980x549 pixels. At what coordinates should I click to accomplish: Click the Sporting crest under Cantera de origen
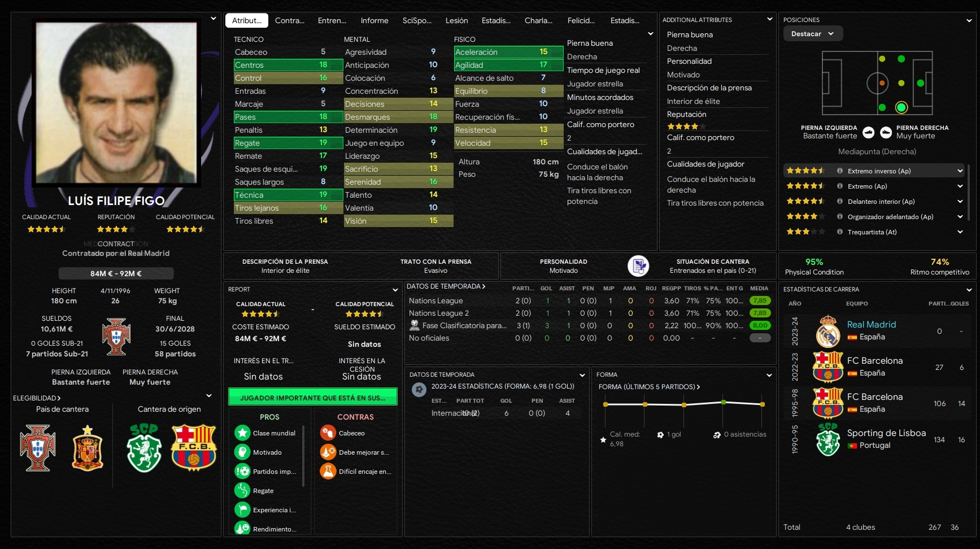click(144, 448)
